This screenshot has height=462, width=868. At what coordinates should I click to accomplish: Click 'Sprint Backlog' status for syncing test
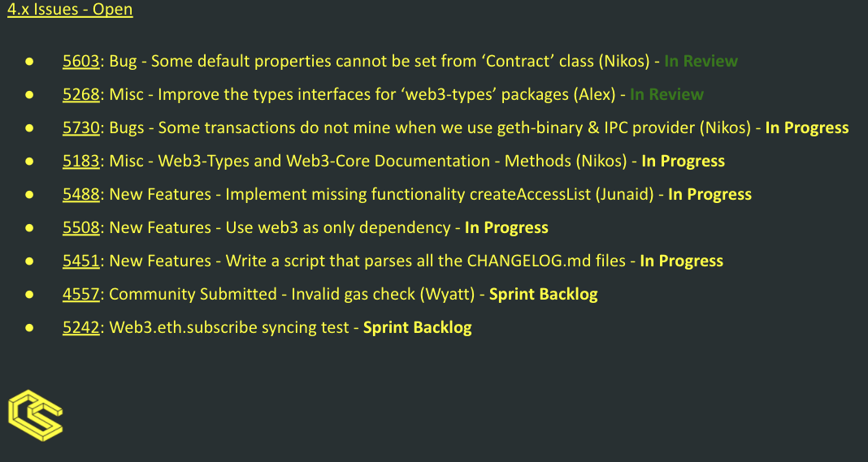coord(417,327)
